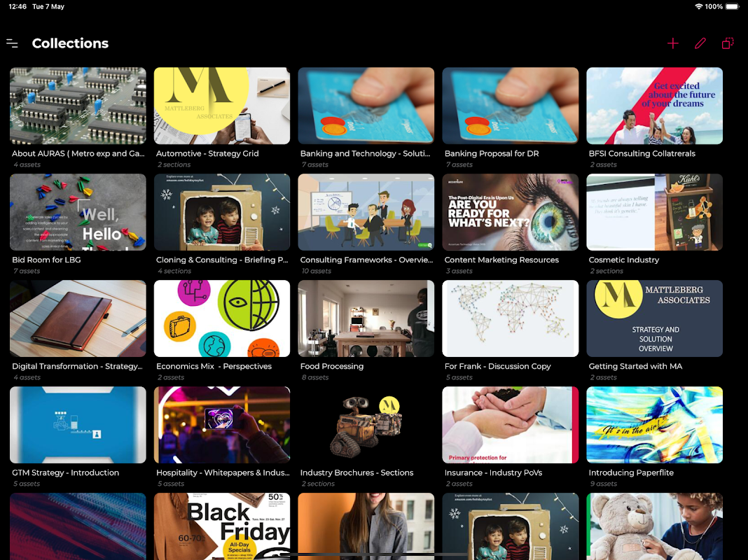Select title 'BFSI Consulting Collatrerals'
The image size is (748, 560).
coord(642,153)
